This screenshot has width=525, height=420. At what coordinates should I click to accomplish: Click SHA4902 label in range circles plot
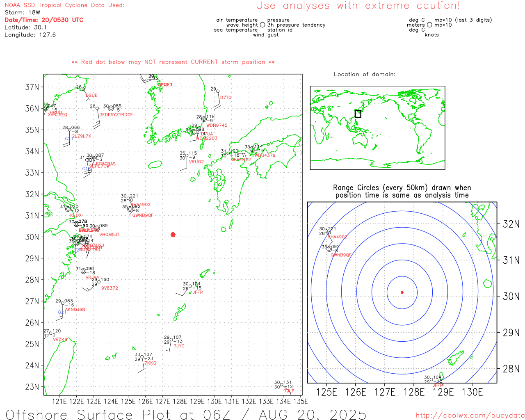coord(338,237)
